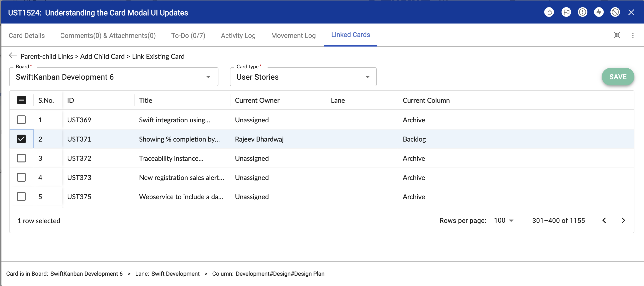Image resolution: width=644 pixels, height=286 pixels.
Task: Switch to the Activity Log tab
Action: click(238, 36)
